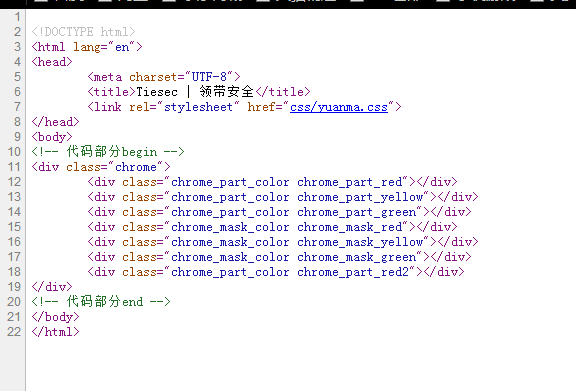Click the chrome_part_red class name
Screen dimensions: 576x391
(350, 182)
